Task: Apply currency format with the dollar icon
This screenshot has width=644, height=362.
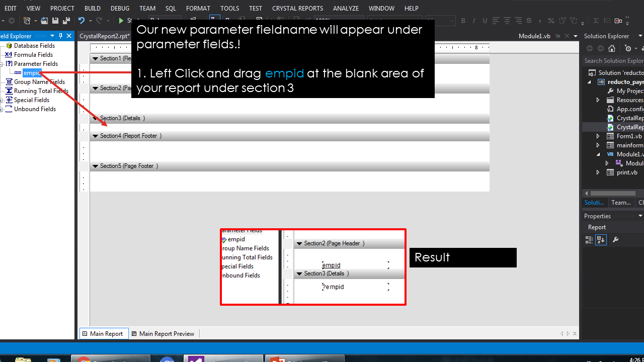Action: click(528, 21)
